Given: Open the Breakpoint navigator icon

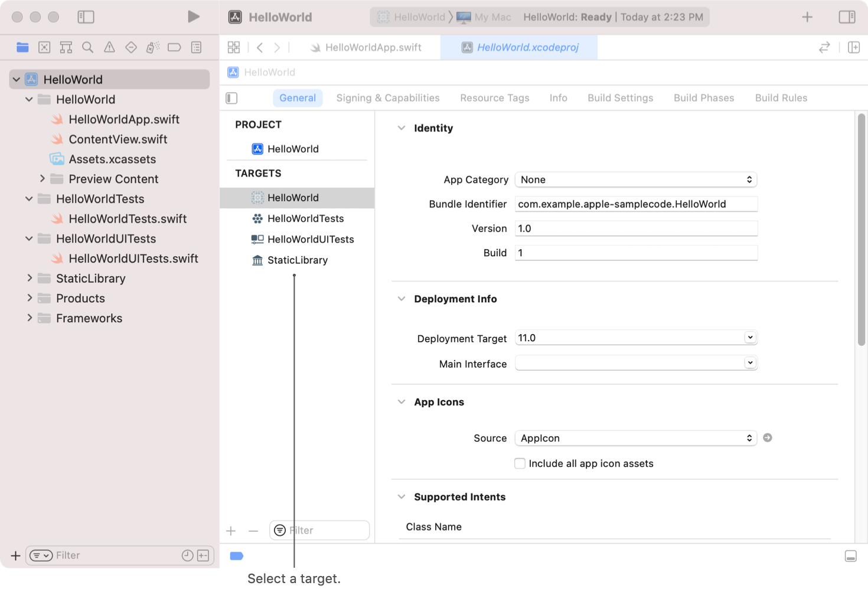Looking at the screenshot, I should click(x=174, y=47).
